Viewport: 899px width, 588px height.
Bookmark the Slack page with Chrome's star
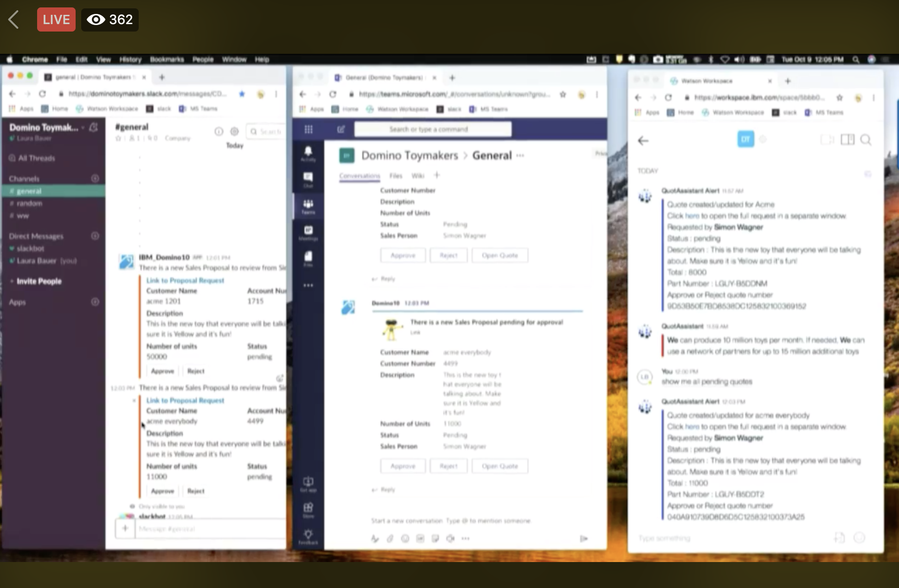pyautogui.click(x=242, y=94)
